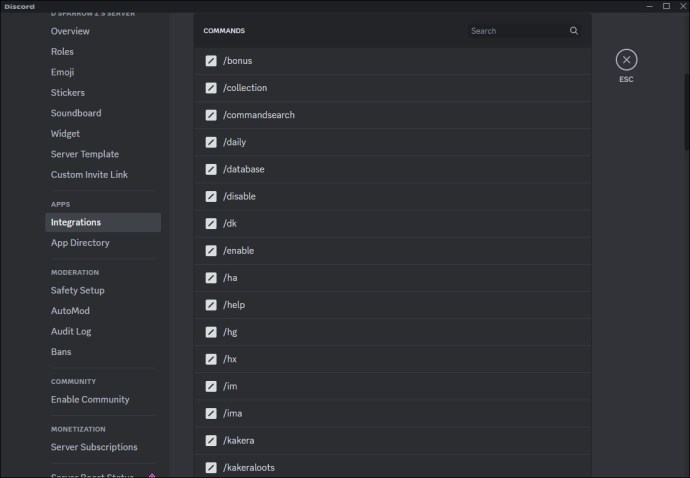Screen dimensions: 690x478
Task: Select the /commandsearch command text
Action: tap(259, 115)
